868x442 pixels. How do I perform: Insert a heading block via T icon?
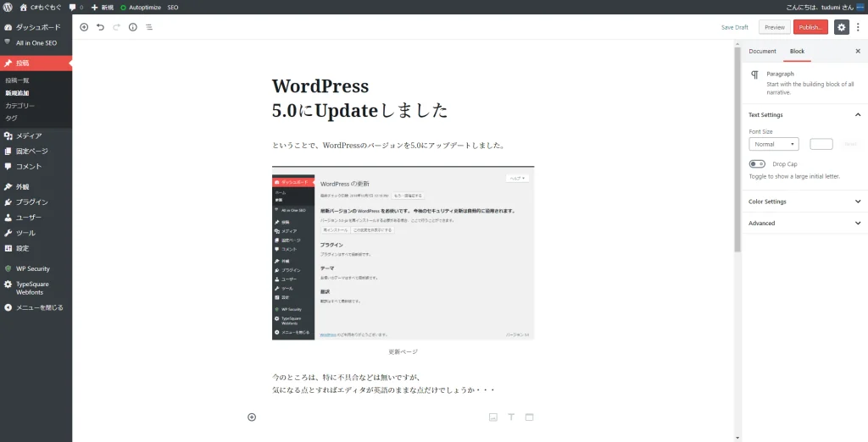click(x=511, y=417)
